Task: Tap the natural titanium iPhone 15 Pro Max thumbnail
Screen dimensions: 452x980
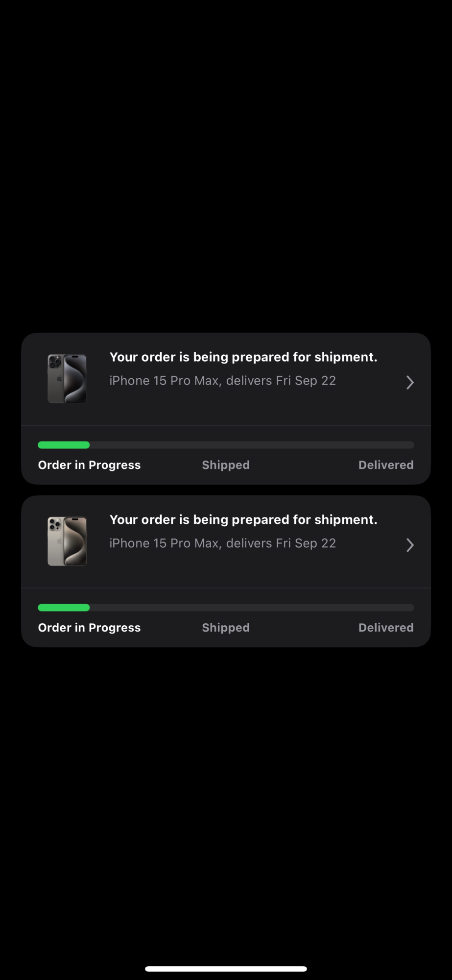Action: 67,541
